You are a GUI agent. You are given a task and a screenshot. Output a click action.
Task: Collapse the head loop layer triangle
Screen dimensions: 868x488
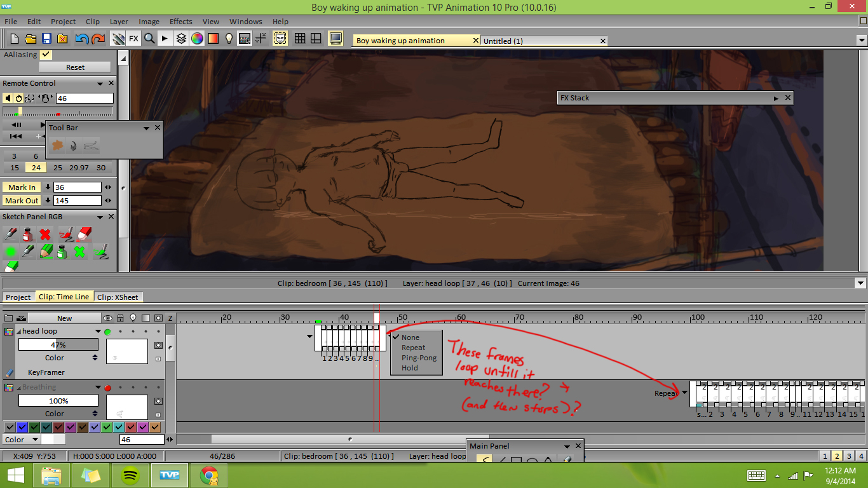18,332
